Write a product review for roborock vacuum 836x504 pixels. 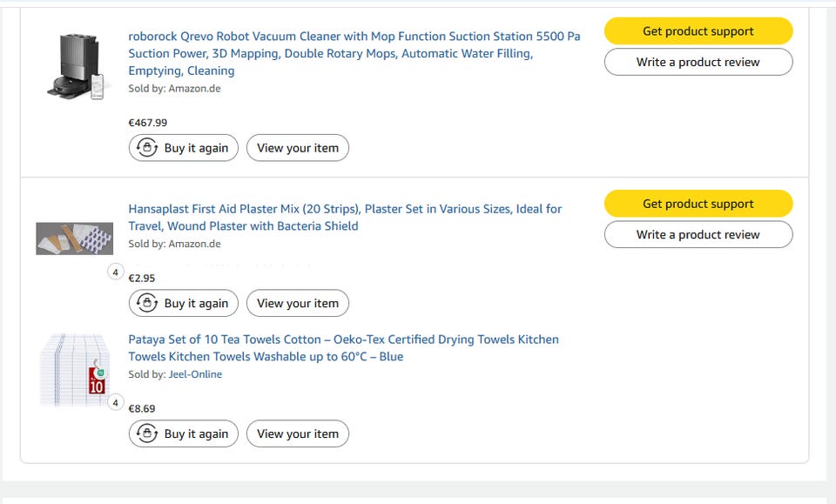point(698,62)
